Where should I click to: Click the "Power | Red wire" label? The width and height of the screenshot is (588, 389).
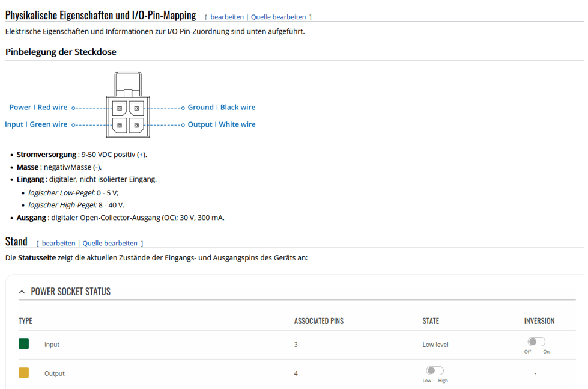(38, 107)
